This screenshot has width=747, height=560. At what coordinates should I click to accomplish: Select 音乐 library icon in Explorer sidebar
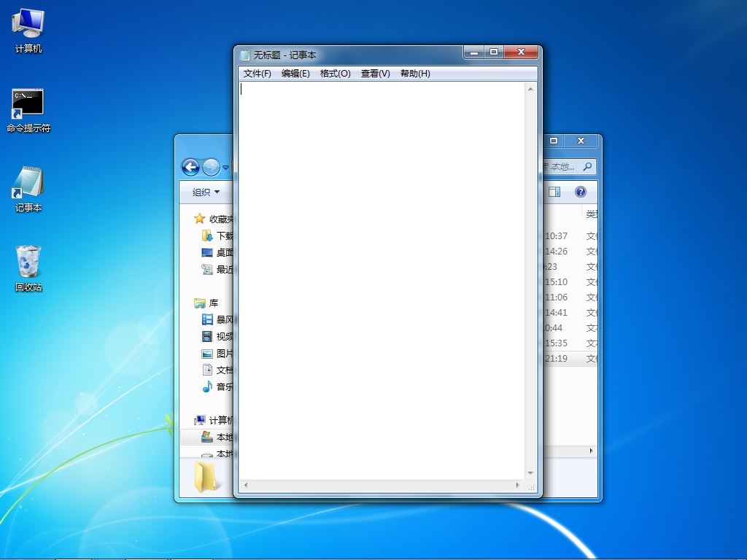point(206,386)
